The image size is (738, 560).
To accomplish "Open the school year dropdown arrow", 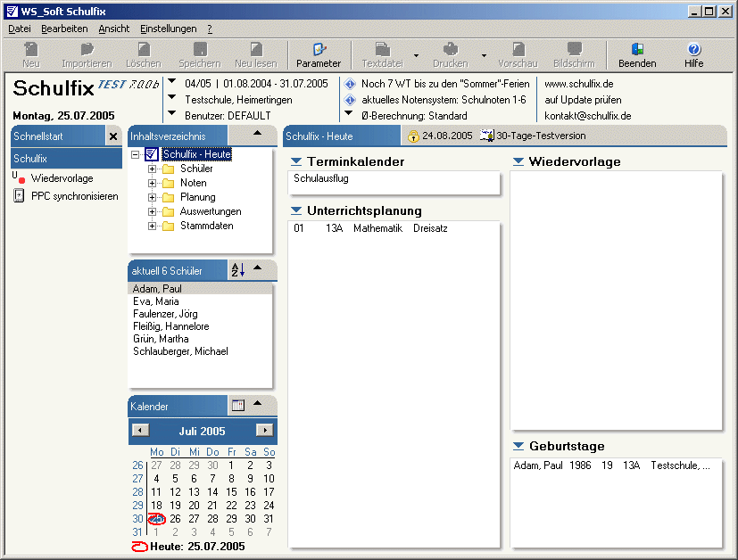I will point(172,81).
